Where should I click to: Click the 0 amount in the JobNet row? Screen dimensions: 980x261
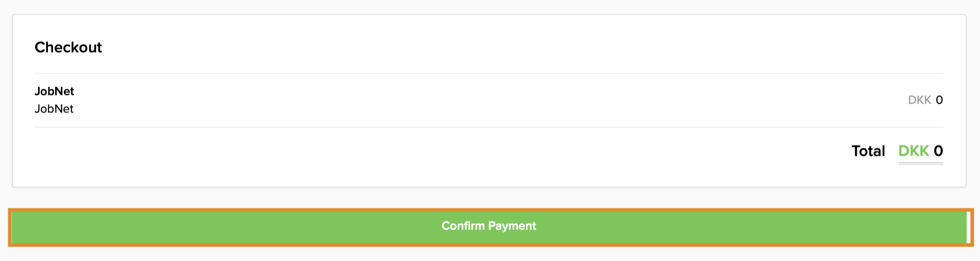939,100
